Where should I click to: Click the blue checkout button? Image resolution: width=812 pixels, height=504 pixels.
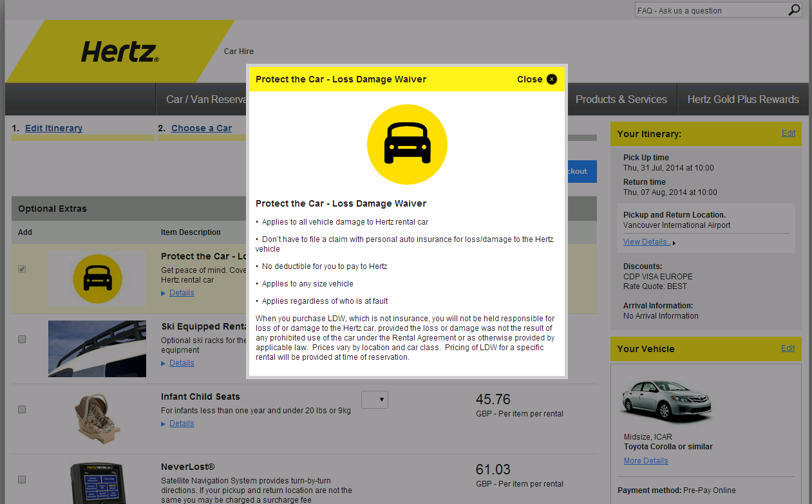click(x=581, y=171)
